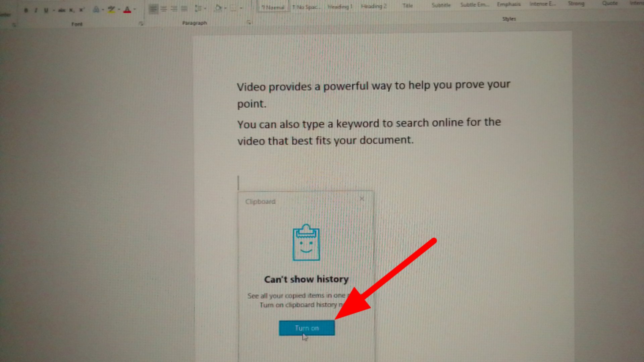Select Title style from gallery
The width and height of the screenshot is (644, 362).
pos(408,6)
